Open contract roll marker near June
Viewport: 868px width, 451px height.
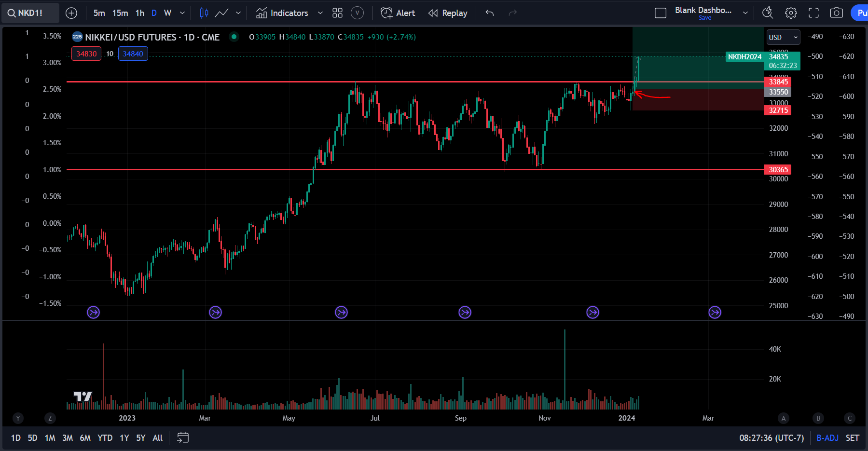(341, 313)
